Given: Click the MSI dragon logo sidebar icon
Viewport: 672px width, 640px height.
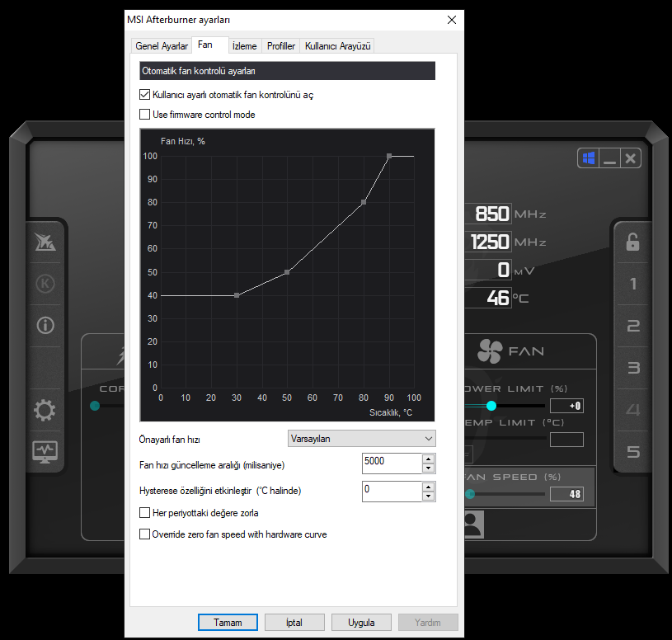Looking at the screenshot, I should [45, 242].
